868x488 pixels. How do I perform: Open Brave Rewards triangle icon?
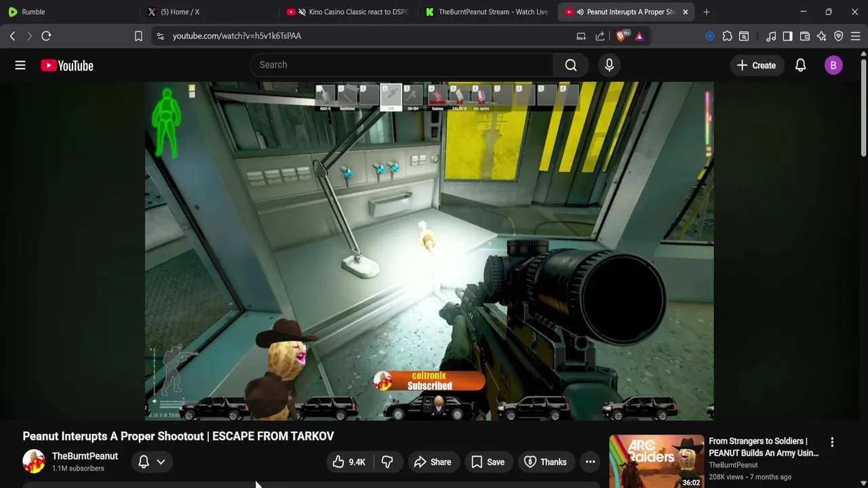[x=639, y=36]
